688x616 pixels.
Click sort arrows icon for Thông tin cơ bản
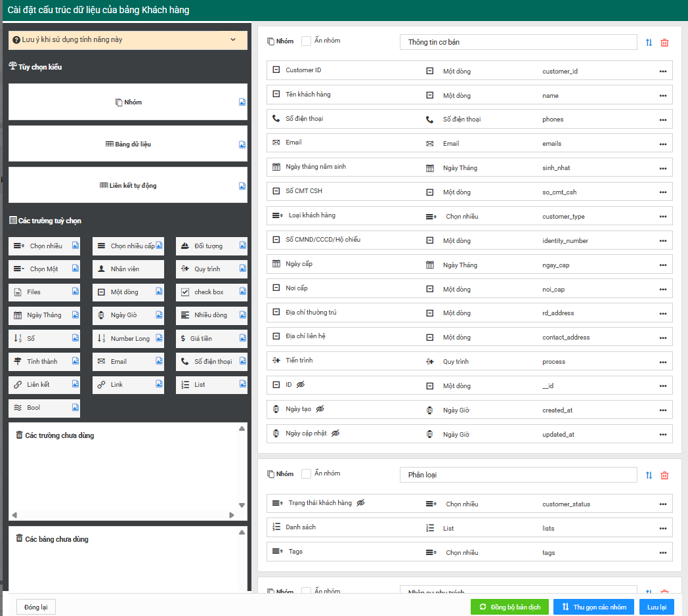pos(649,43)
